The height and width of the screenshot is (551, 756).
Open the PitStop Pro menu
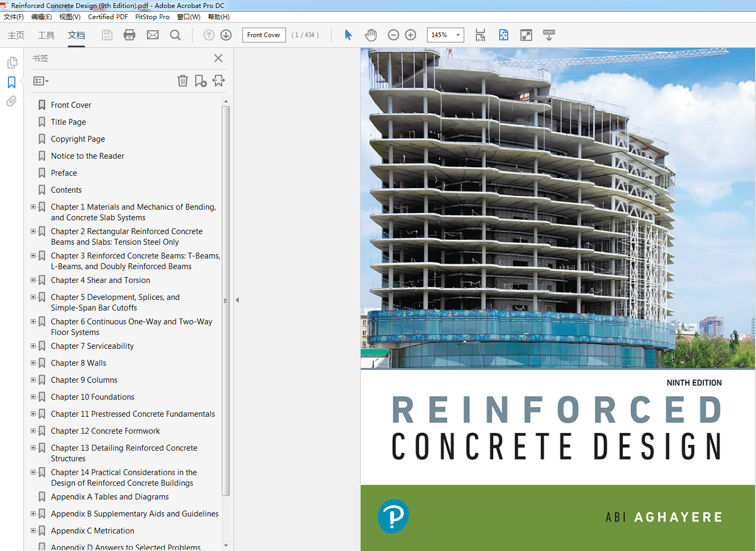click(152, 17)
